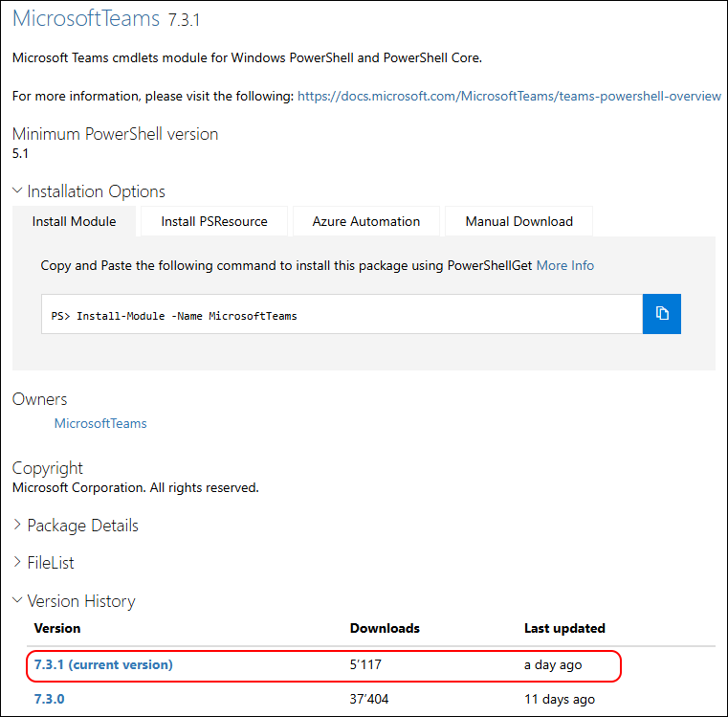Open the Azure Automation tab
The image size is (728, 717).
(365, 222)
